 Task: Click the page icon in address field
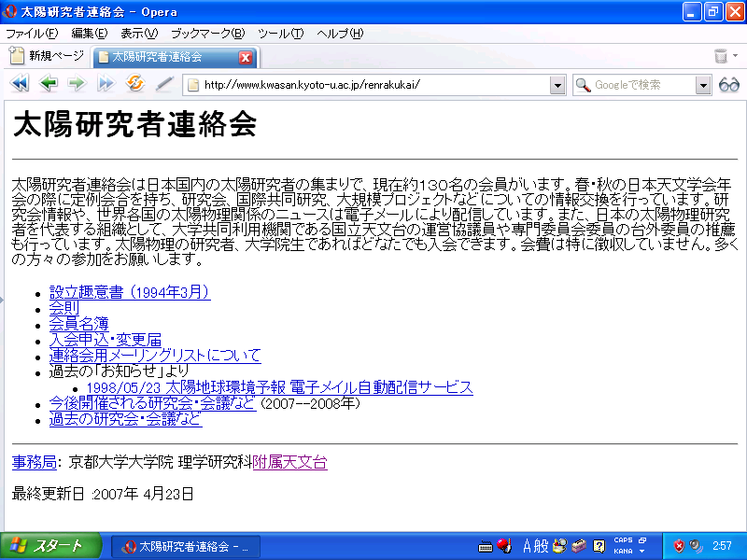coord(193,85)
